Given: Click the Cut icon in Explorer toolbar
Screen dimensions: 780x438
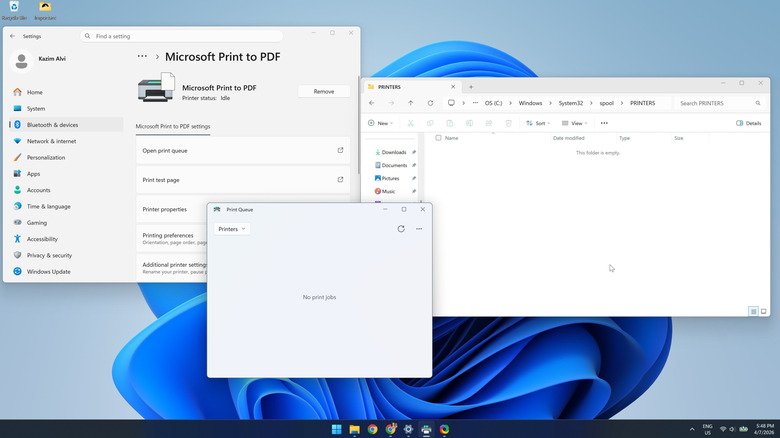Looking at the screenshot, I should point(410,123).
